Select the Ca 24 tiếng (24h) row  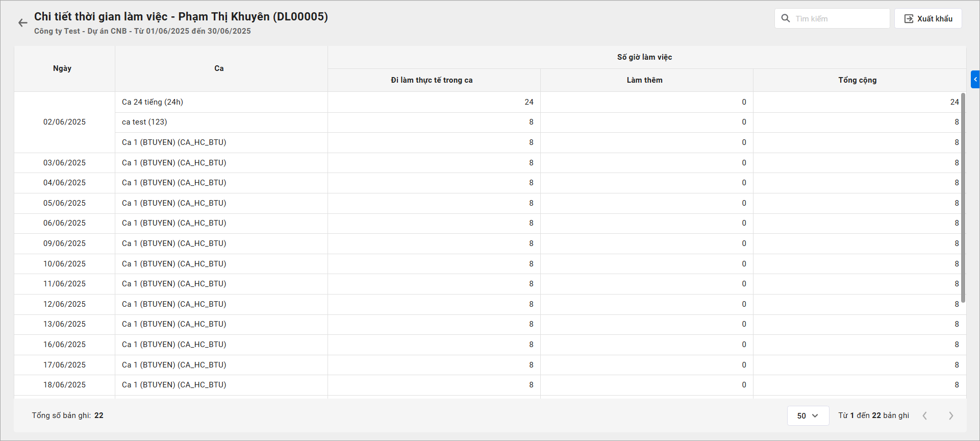[153, 102]
